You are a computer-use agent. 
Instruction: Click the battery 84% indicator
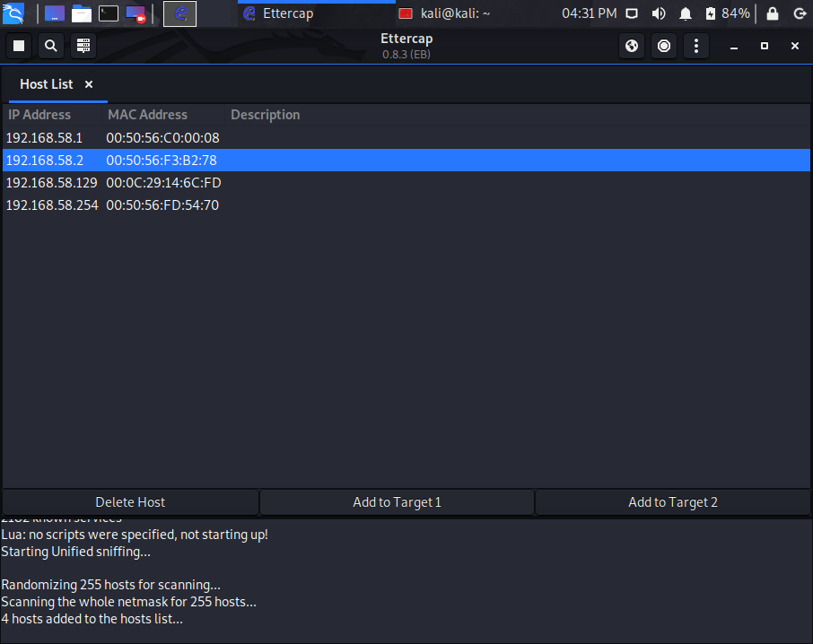[728, 13]
